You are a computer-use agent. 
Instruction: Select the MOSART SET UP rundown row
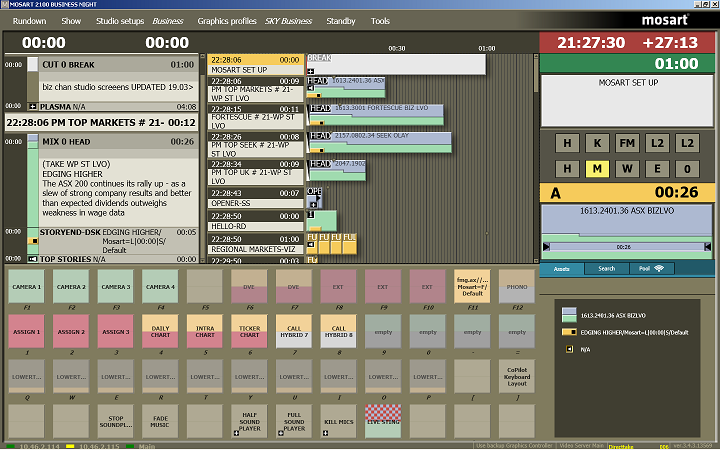(x=255, y=65)
